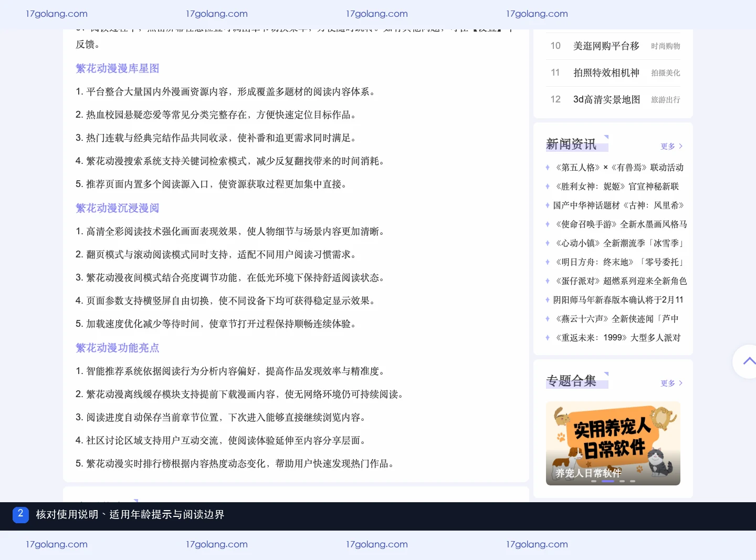Click line 翻页模式与滚动阅读模式同时支持
The width and height of the screenshot is (756, 560).
click(217, 255)
